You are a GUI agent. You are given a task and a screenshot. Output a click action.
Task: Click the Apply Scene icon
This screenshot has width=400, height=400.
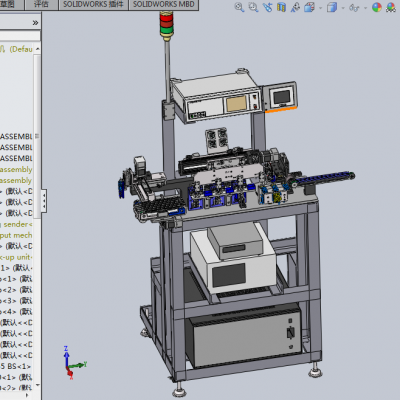coord(391,7)
